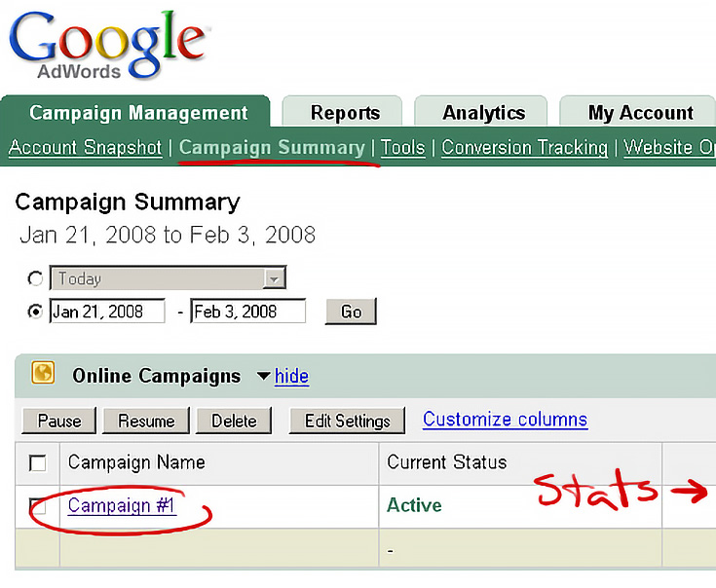Click the Google AdWords logo
This screenshot has width=716, height=588.
click(x=107, y=45)
